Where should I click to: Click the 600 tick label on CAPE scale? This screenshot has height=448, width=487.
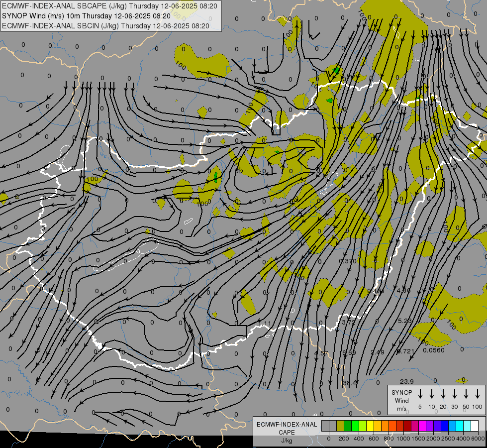(x=374, y=439)
